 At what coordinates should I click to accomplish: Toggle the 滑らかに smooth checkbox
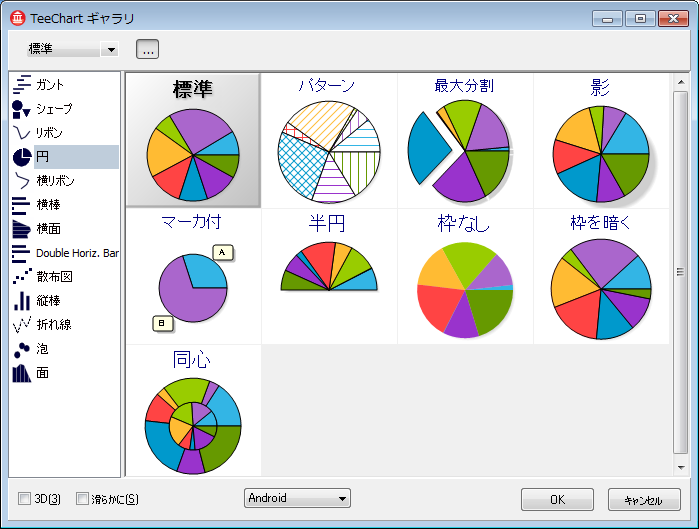click(x=82, y=499)
